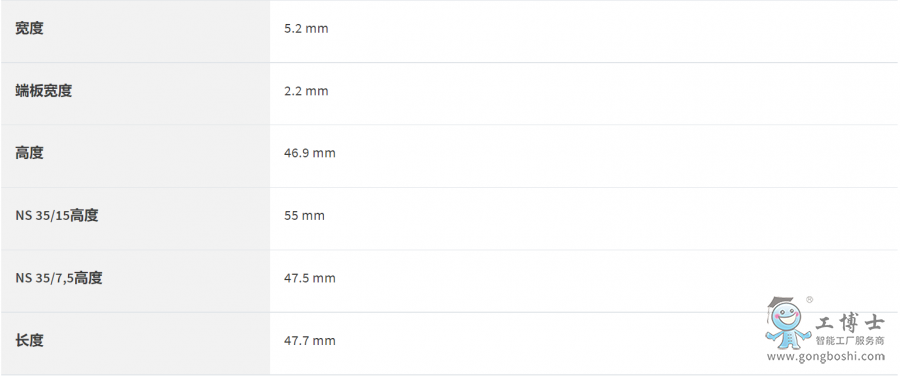Click the 55 mm value
Image resolution: width=900 pixels, height=376 pixels.
click(x=304, y=216)
